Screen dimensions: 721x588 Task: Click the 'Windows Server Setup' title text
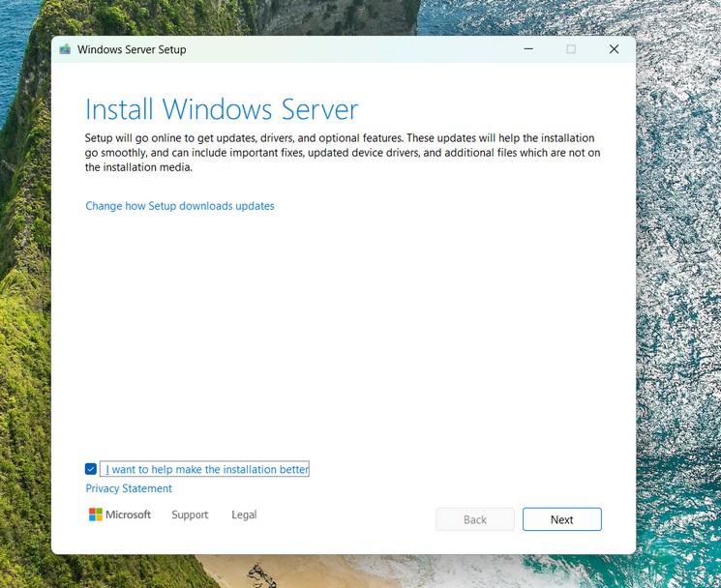point(132,49)
